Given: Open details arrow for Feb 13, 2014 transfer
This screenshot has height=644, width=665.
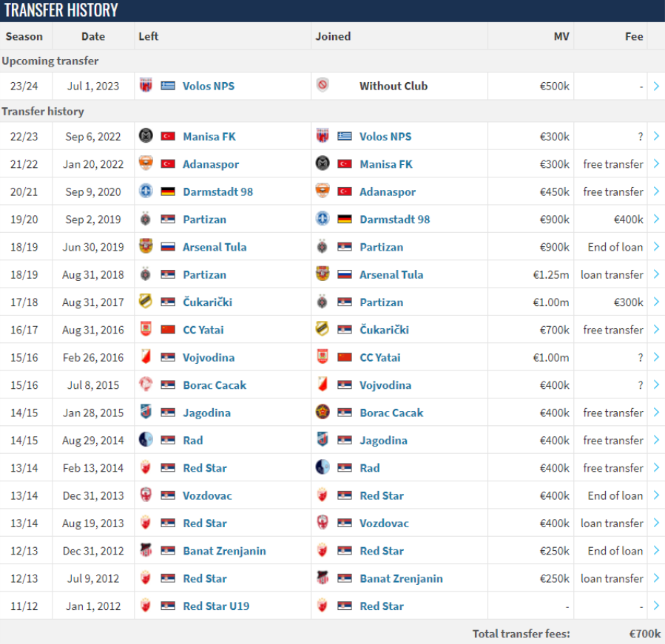Looking at the screenshot, I should click(656, 467).
